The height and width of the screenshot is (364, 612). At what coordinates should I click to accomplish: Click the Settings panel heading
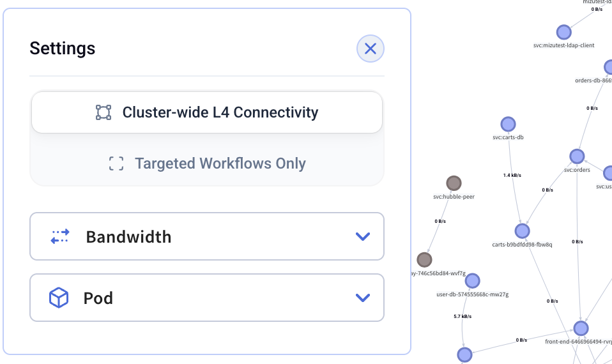(x=63, y=49)
